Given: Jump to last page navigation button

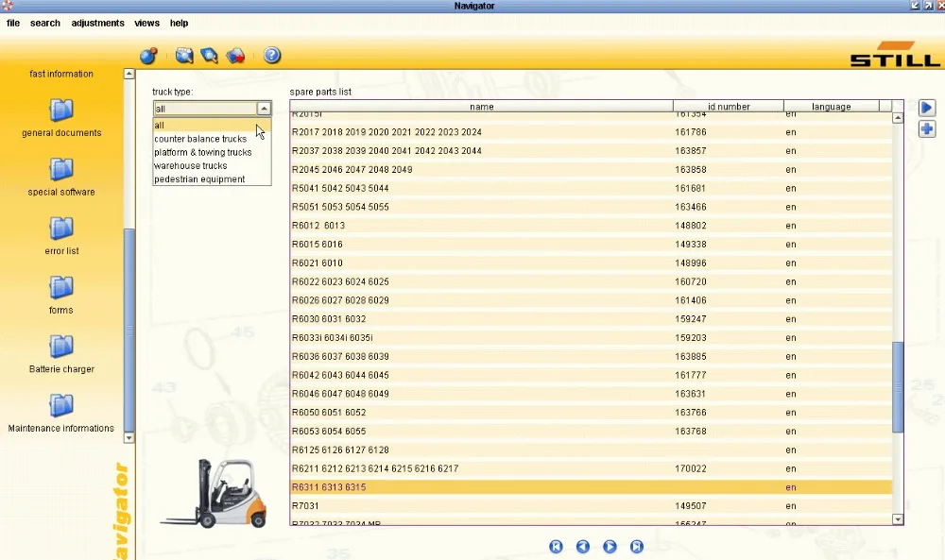Looking at the screenshot, I should 636,546.
